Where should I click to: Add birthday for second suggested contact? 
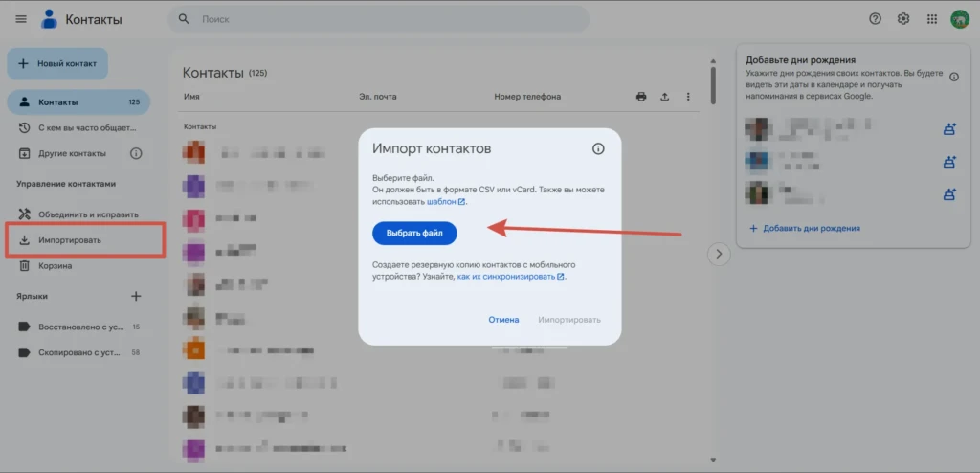pyautogui.click(x=949, y=162)
